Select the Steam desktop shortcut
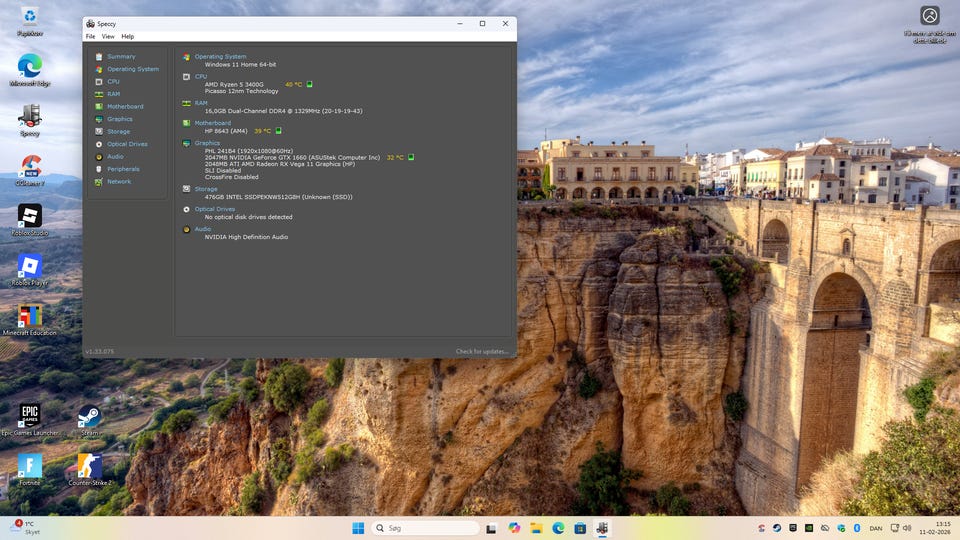This screenshot has height=540, width=960. click(89, 419)
